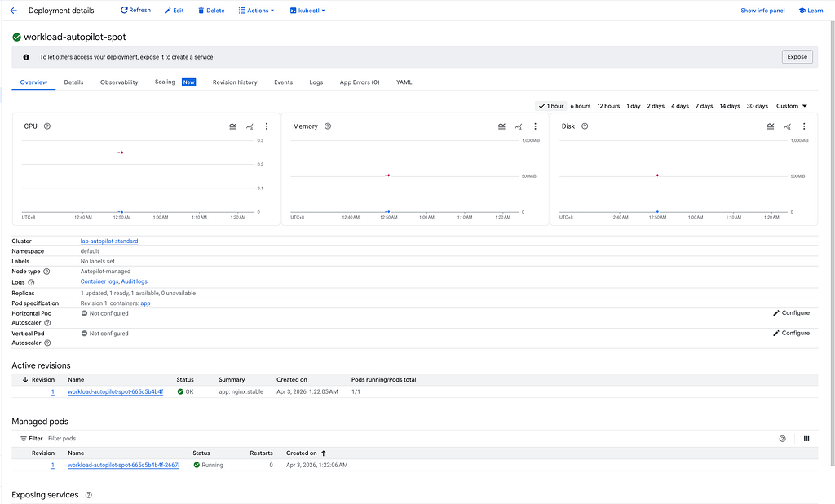Toggle the Disk chart legend icon
Viewport: 835px width, 504px height.
pos(771,126)
